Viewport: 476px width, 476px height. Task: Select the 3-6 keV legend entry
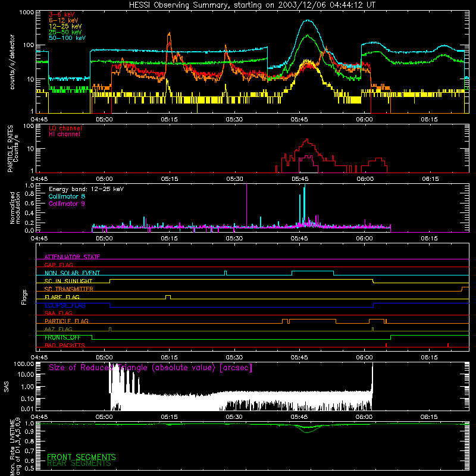click(62, 14)
